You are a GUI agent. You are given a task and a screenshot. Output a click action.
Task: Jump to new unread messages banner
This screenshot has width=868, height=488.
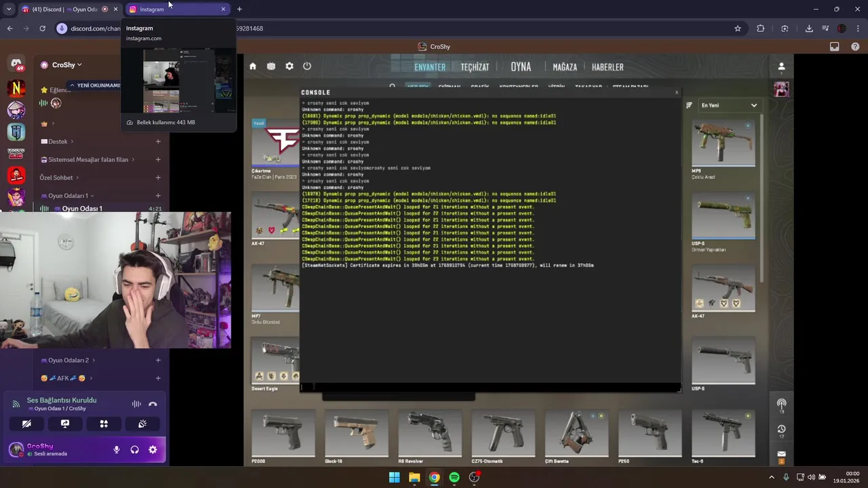point(94,85)
